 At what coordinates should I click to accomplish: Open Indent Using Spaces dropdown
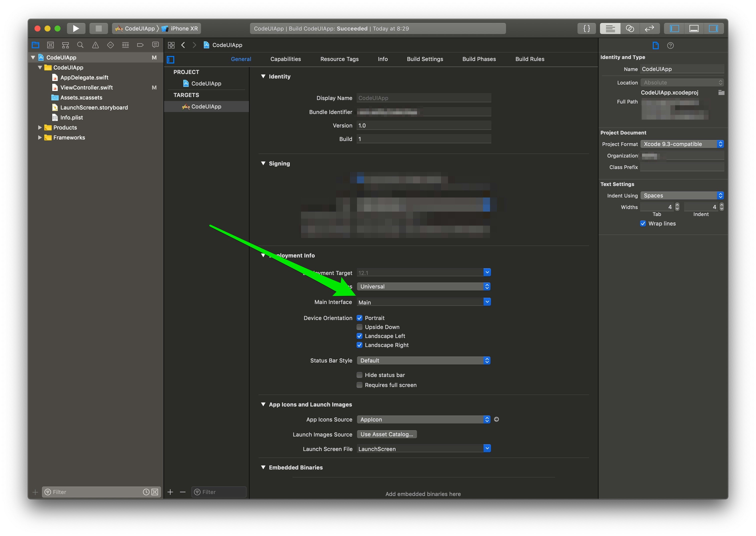(682, 196)
